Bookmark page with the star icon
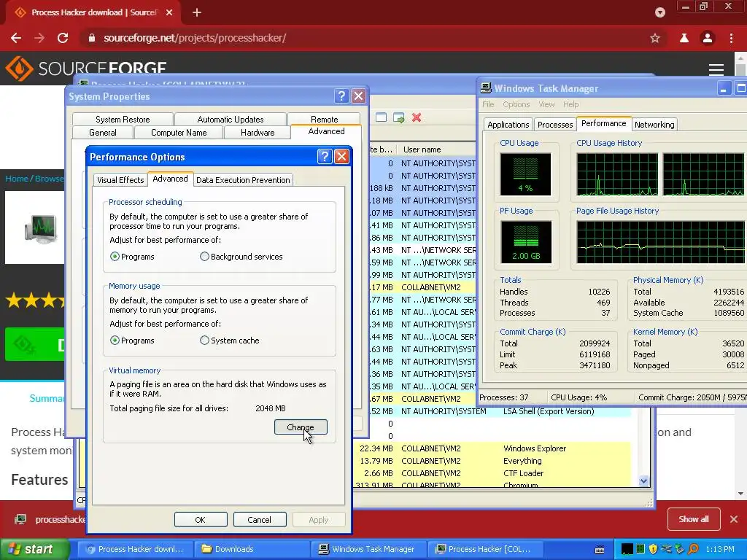The height and width of the screenshot is (560, 747). [x=655, y=38]
